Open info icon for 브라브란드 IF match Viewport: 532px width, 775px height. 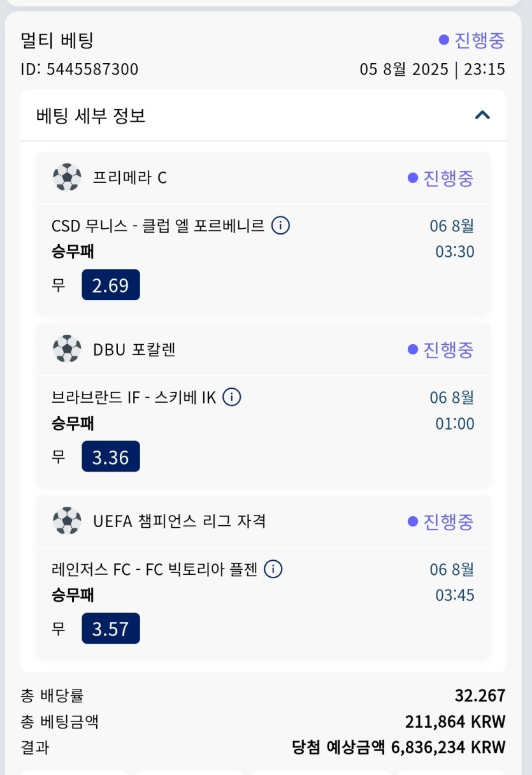(x=232, y=398)
